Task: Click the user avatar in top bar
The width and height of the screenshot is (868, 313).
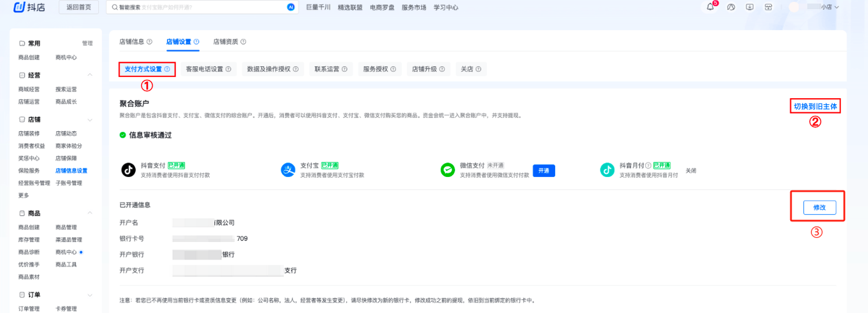Action: [x=794, y=7]
